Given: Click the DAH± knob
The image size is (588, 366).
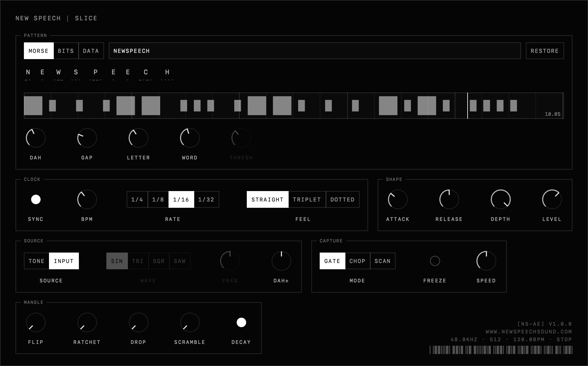Looking at the screenshot, I should (281, 261).
